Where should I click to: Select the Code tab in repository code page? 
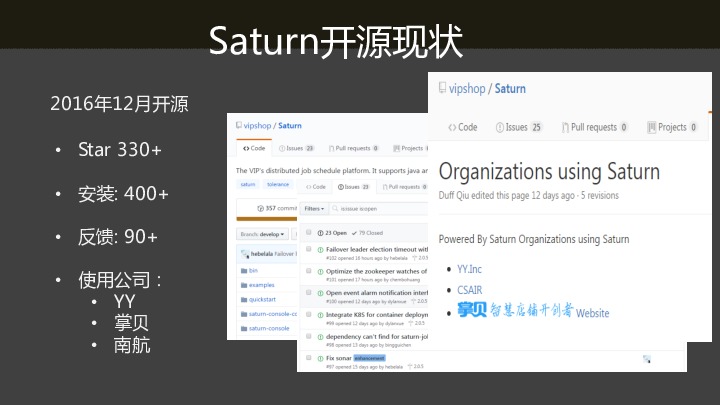tap(254, 148)
